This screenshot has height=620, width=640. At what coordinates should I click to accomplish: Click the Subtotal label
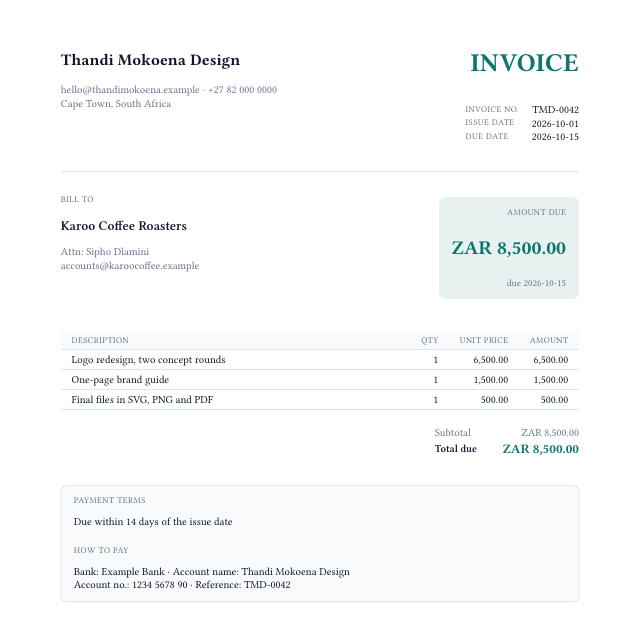(452, 433)
